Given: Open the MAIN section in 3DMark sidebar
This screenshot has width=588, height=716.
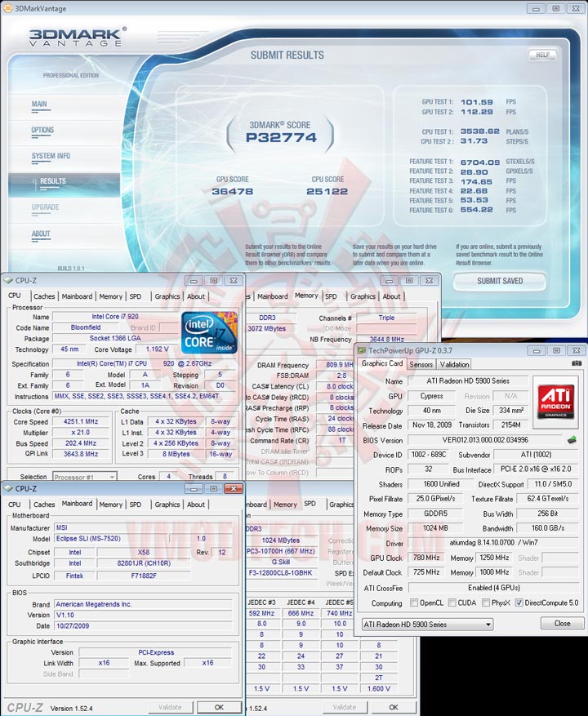Looking at the screenshot, I should point(39,105).
